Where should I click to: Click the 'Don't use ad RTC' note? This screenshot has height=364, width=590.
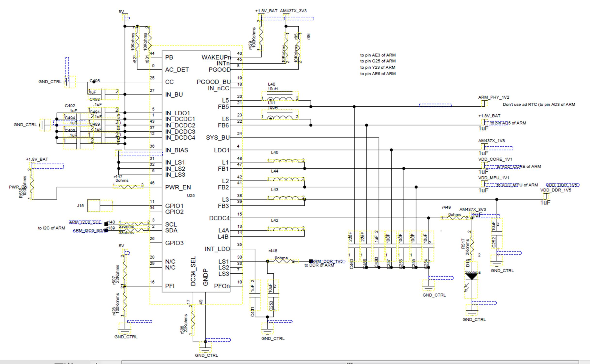point(539,104)
